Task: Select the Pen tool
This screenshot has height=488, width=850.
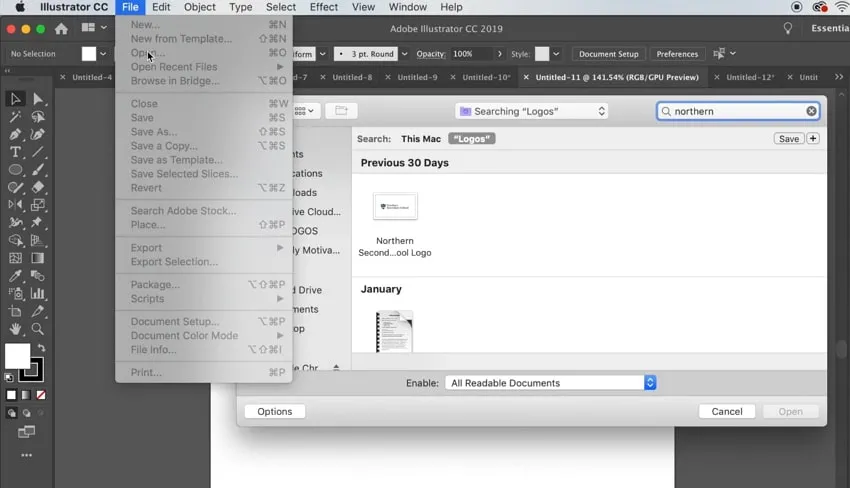Action: pyautogui.click(x=15, y=134)
